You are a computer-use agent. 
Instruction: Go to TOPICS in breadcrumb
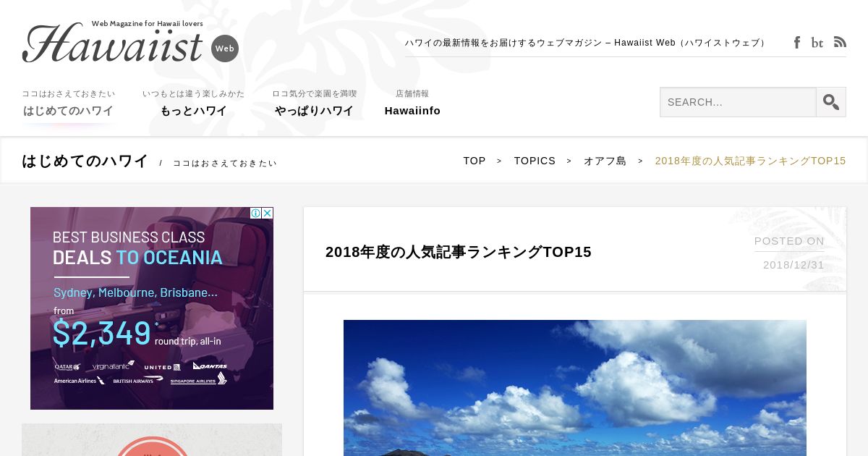click(535, 161)
